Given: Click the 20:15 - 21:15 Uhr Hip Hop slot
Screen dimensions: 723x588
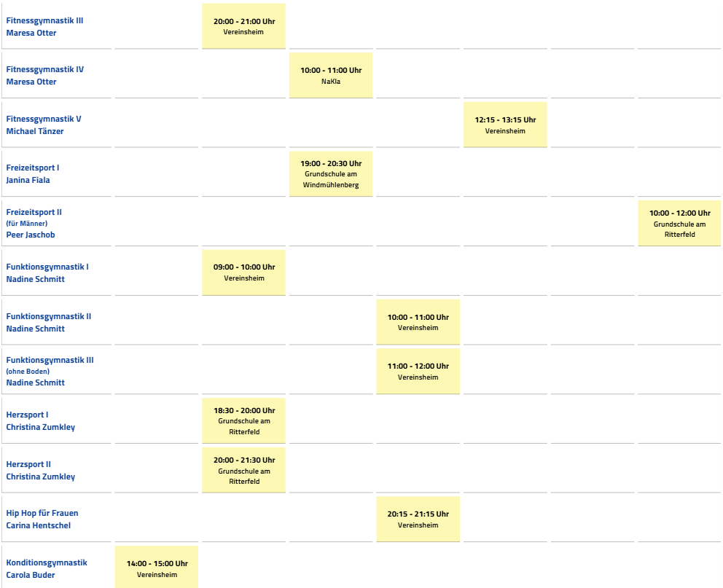Looking at the screenshot, I should tap(418, 519).
